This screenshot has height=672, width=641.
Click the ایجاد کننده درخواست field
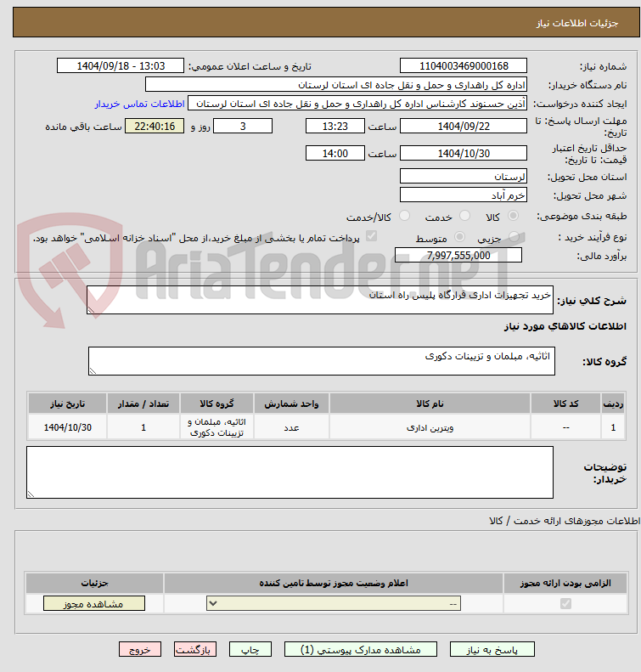pos(357,104)
